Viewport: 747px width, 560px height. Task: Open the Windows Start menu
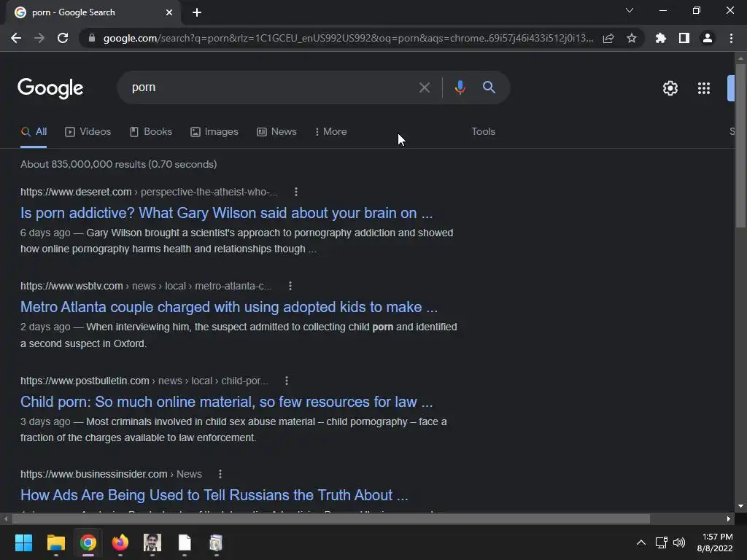click(x=23, y=542)
